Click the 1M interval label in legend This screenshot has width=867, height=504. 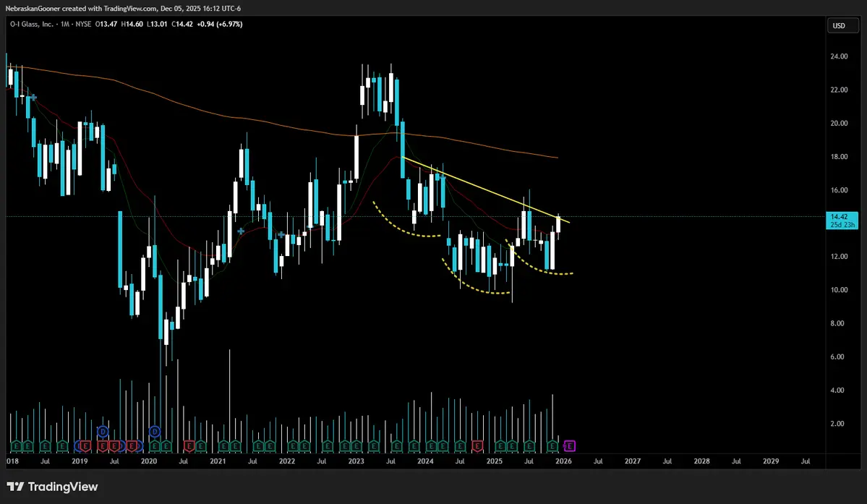64,25
